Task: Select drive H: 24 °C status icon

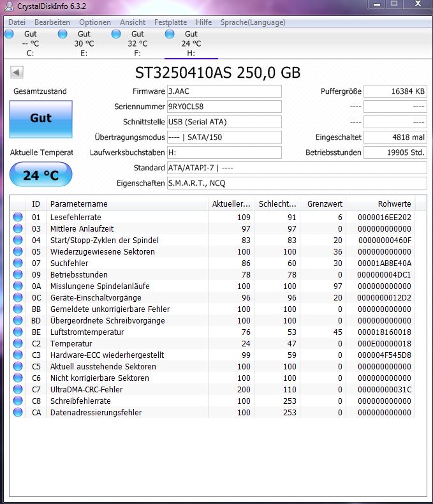Action: pyautogui.click(x=170, y=34)
